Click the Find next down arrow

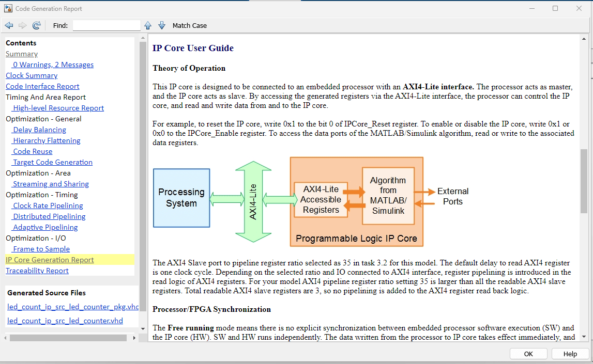162,25
